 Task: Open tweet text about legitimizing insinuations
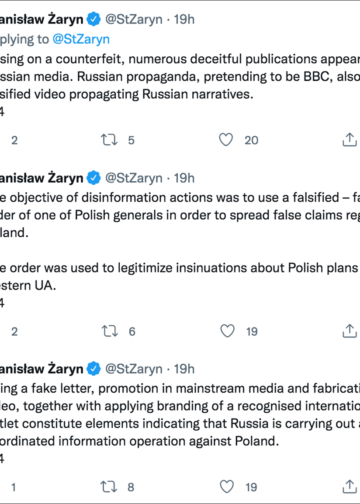(x=180, y=276)
